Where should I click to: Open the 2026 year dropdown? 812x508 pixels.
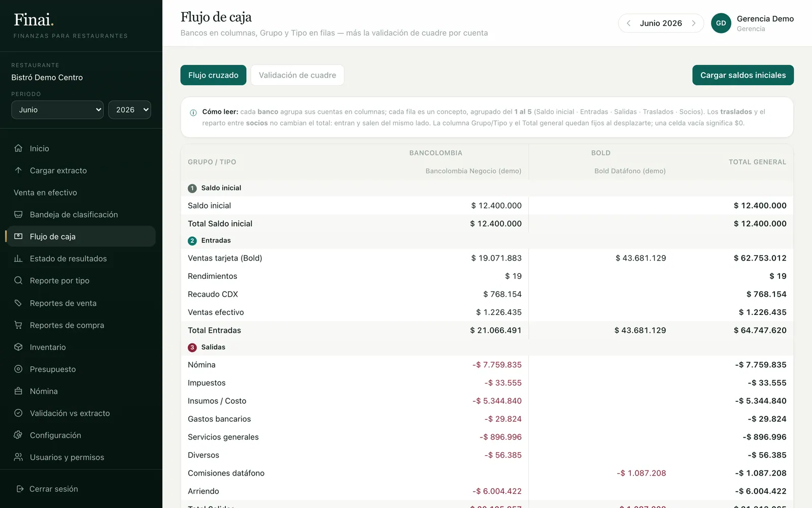tap(129, 110)
